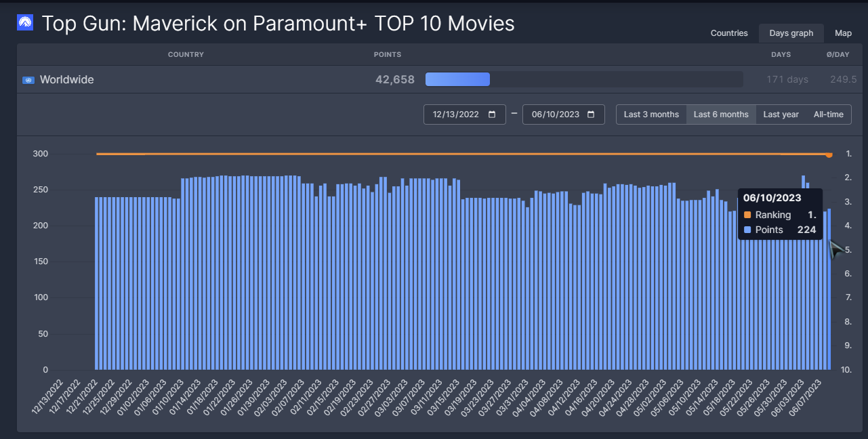This screenshot has width=868, height=439.
Task: Select the Days graph tab
Action: tap(791, 33)
